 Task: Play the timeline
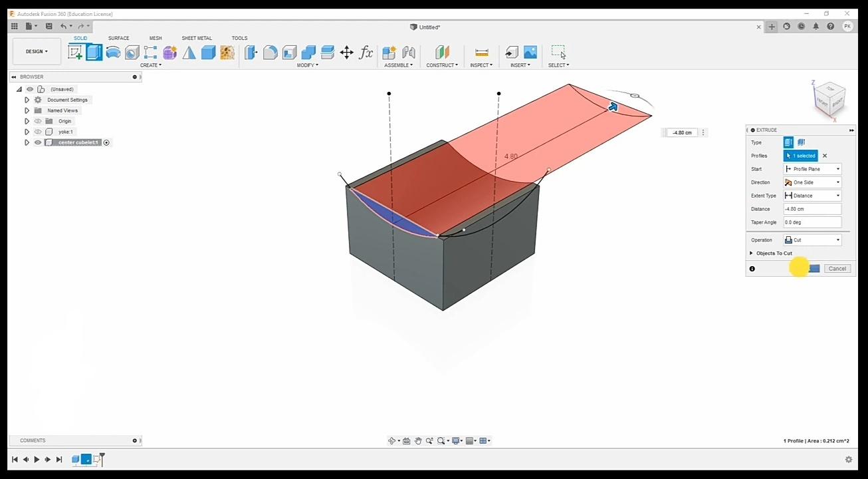[x=37, y=459]
